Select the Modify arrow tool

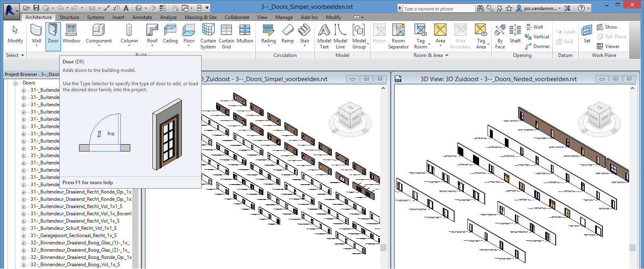click(15, 34)
